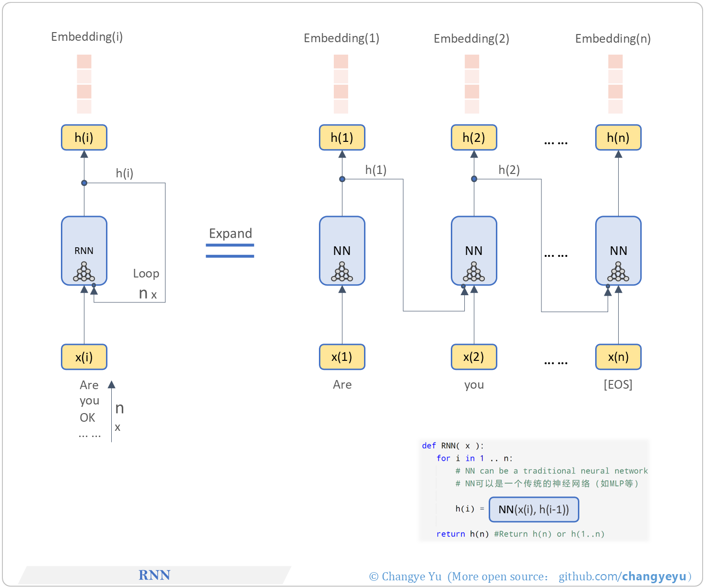
Task: Click the Embedding(1) label
Action: (x=341, y=38)
